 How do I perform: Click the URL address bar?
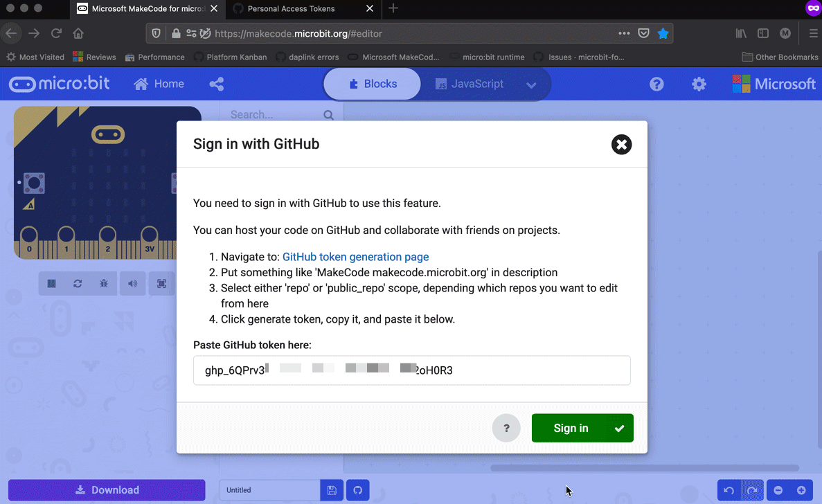(409, 33)
